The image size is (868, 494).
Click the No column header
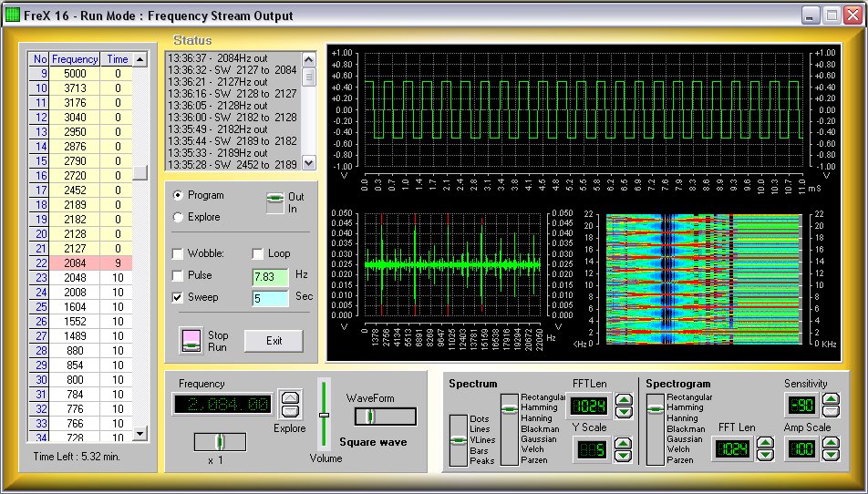tap(39, 59)
